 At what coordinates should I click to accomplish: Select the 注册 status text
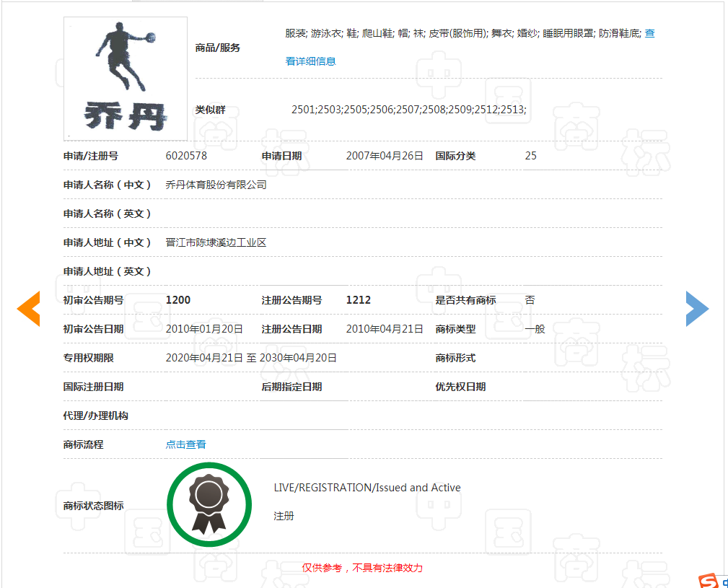click(x=284, y=516)
